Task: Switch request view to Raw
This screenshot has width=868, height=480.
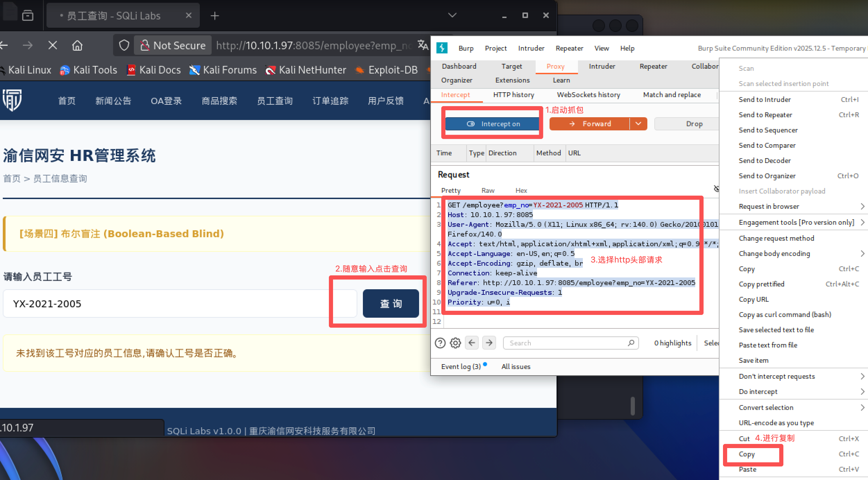Action: pos(488,190)
